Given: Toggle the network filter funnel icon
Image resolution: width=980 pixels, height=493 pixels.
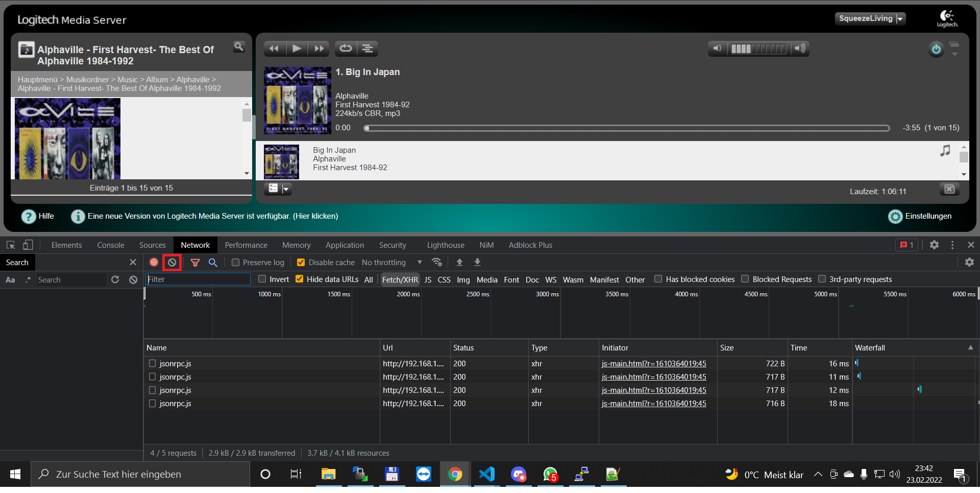Looking at the screenshot, I should click(195, 263).
